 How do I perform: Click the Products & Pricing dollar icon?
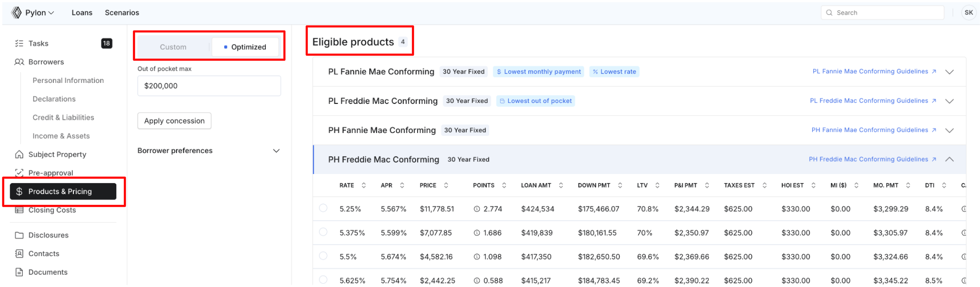coord(19,191)
